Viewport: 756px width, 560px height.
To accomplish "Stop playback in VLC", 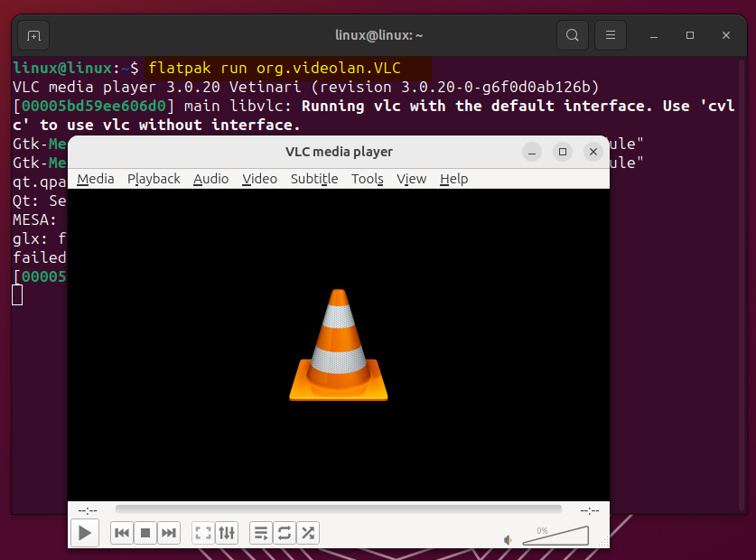I will coord(145,533).
